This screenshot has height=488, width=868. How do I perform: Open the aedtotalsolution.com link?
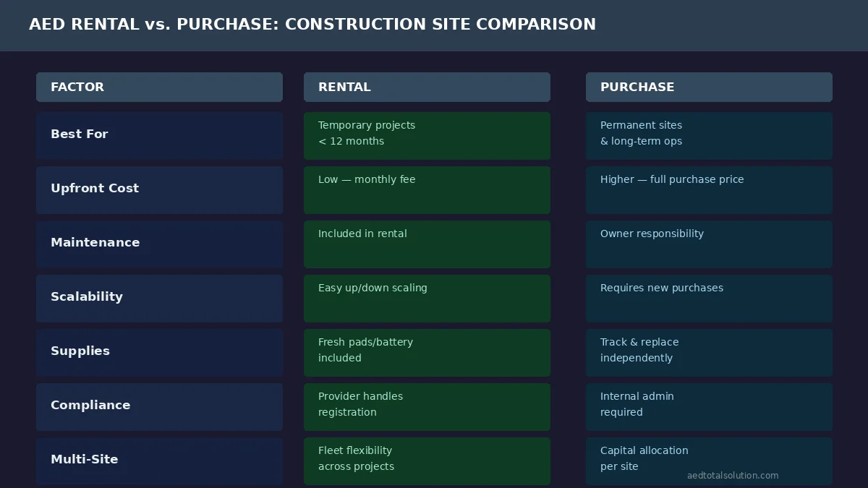(x=733, y=475)
